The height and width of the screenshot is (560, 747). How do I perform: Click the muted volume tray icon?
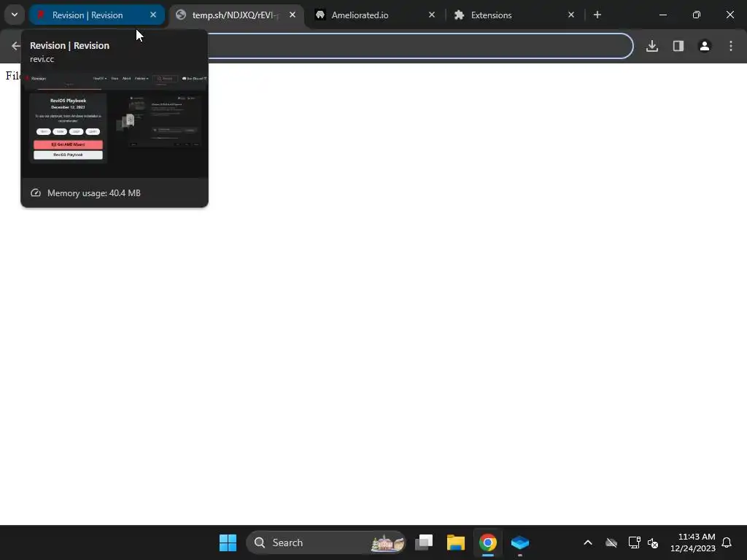coord(653,542)
